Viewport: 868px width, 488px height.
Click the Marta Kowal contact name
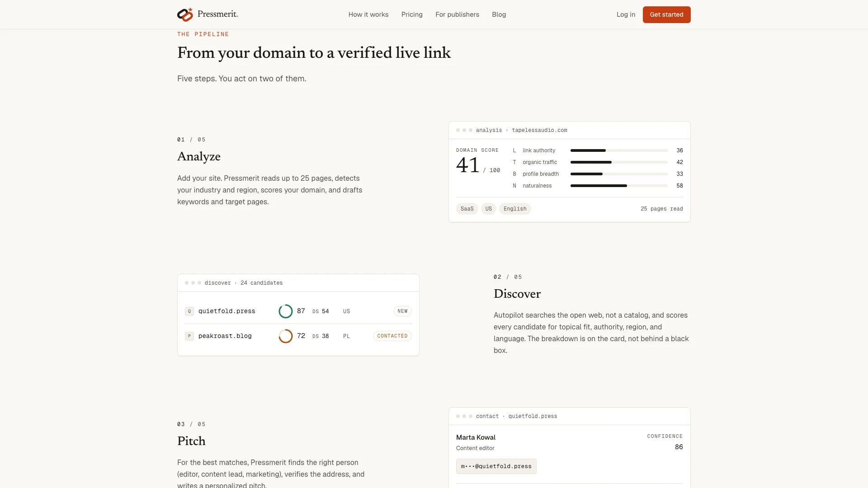[x=476, y=437]
